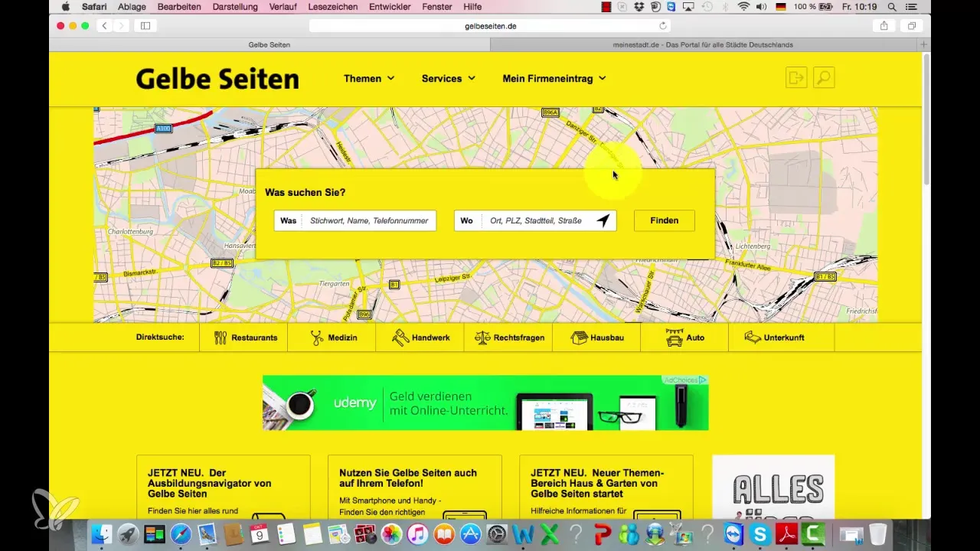
Task: Open the Entwickler menu
Action: point(388,7)
